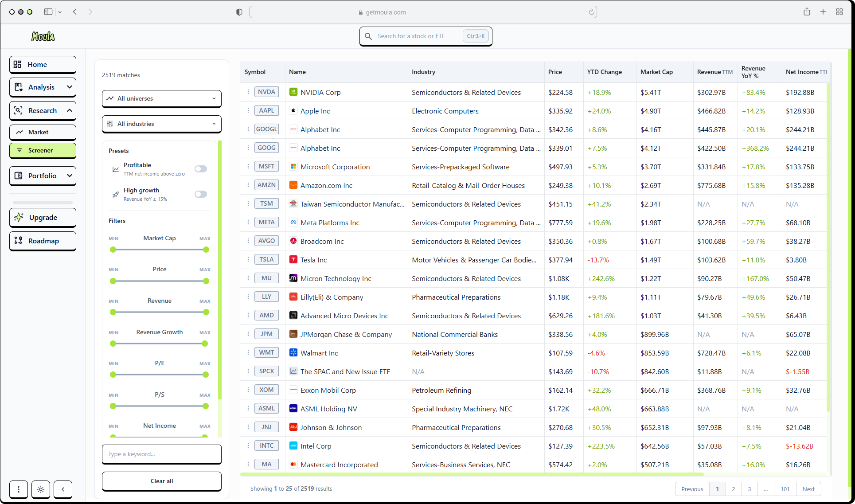Click the Price maximum slider handle
This screenshot has height=504, width=855.
pos(206,281)
